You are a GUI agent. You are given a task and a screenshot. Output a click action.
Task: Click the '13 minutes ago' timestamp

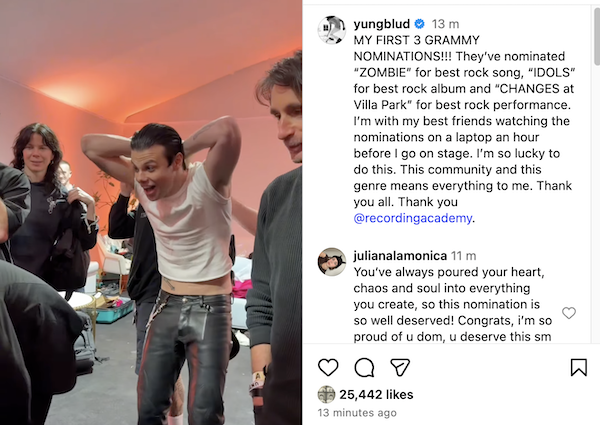click(x=357, y=413)
